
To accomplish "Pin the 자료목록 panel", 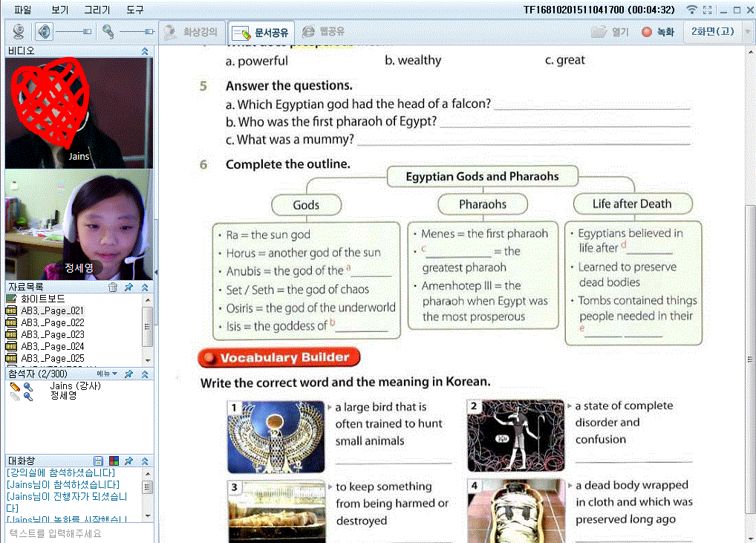I will [128, 287].
